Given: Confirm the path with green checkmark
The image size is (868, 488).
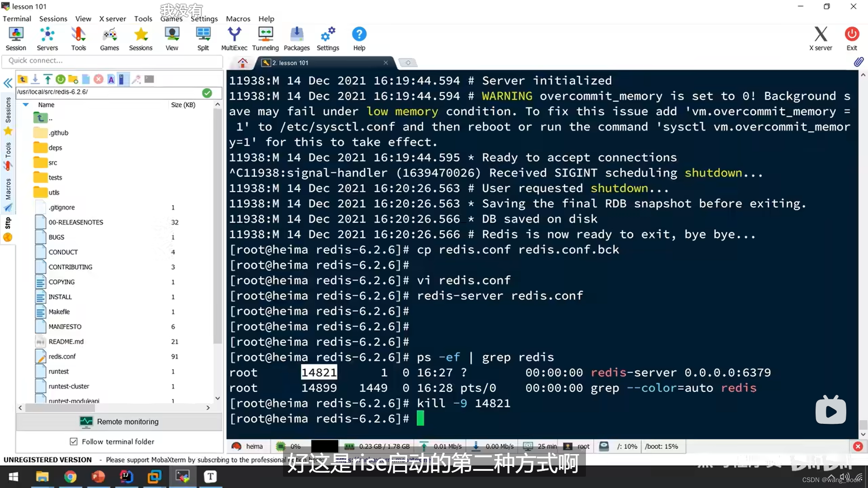Looking at the screenshot, I should [207, 93].
